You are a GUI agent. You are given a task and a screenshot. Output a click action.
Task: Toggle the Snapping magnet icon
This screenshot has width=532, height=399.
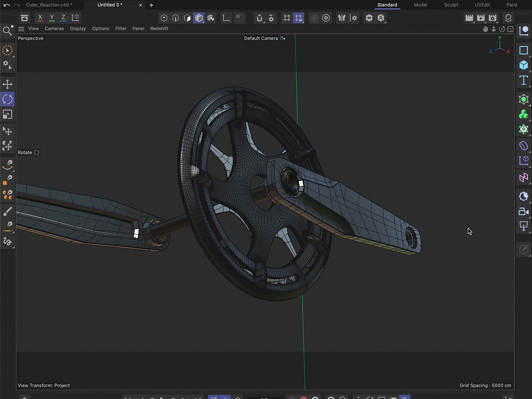click(259, 18)
